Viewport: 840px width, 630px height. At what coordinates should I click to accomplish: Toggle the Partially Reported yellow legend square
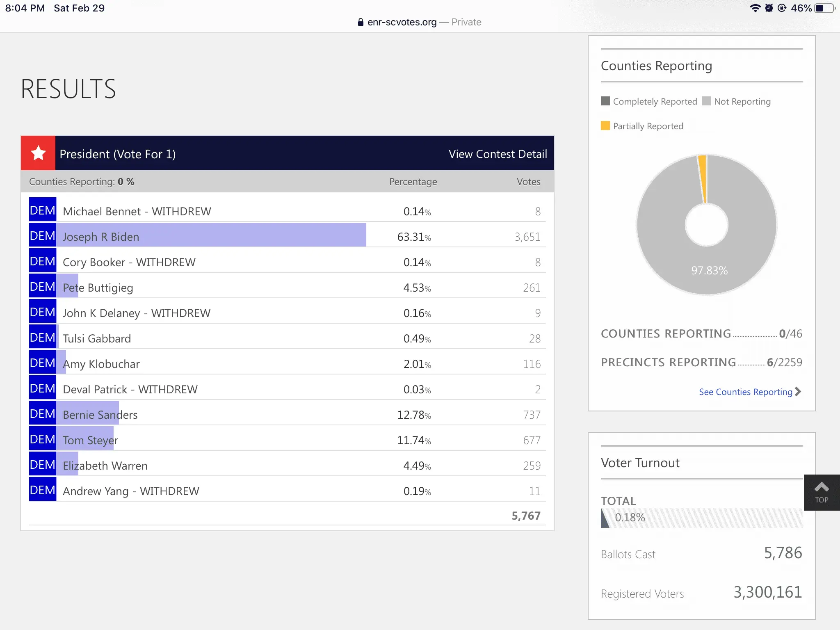click(605, 126)
